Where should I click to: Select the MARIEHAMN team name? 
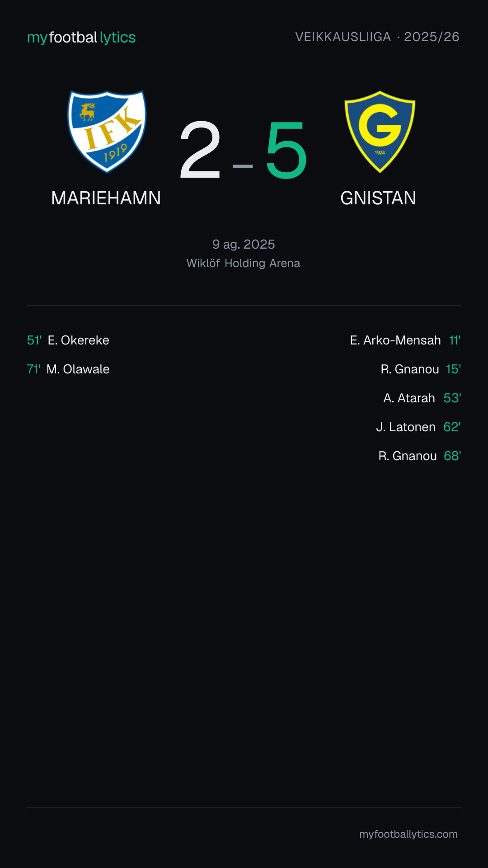[106, 198]
